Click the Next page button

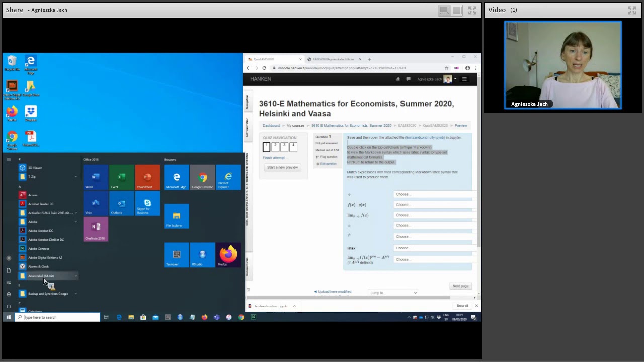coord(460,286)
